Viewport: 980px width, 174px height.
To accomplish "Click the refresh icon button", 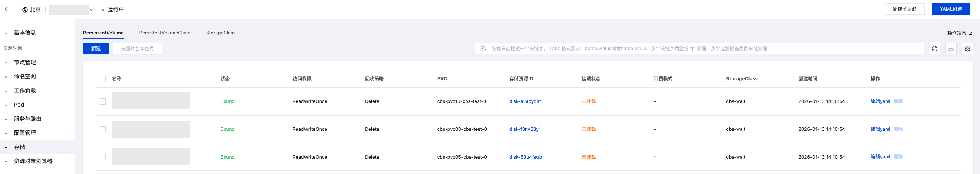I will tap(934, 49).
